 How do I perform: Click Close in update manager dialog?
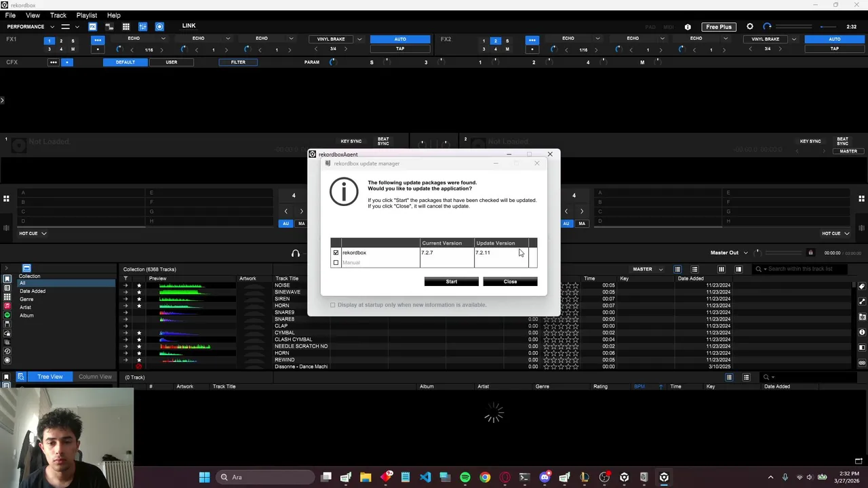(x=510, y=281)
